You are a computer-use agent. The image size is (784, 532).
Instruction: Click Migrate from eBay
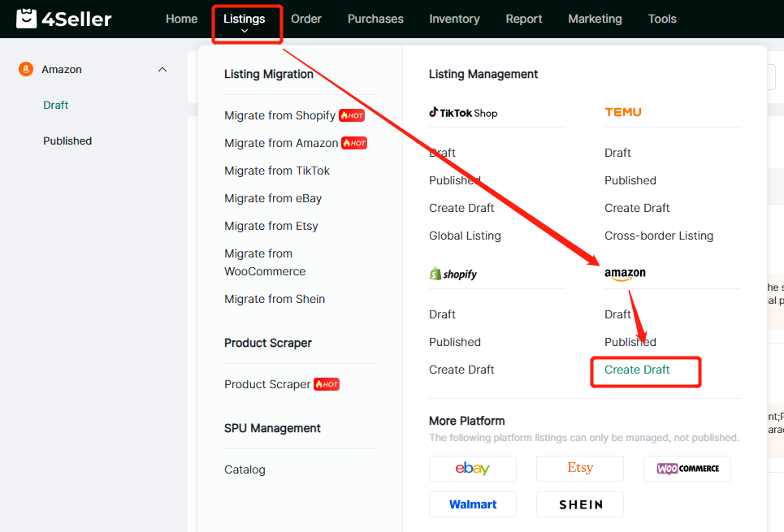pyautogui.click(x=273, y=198)
